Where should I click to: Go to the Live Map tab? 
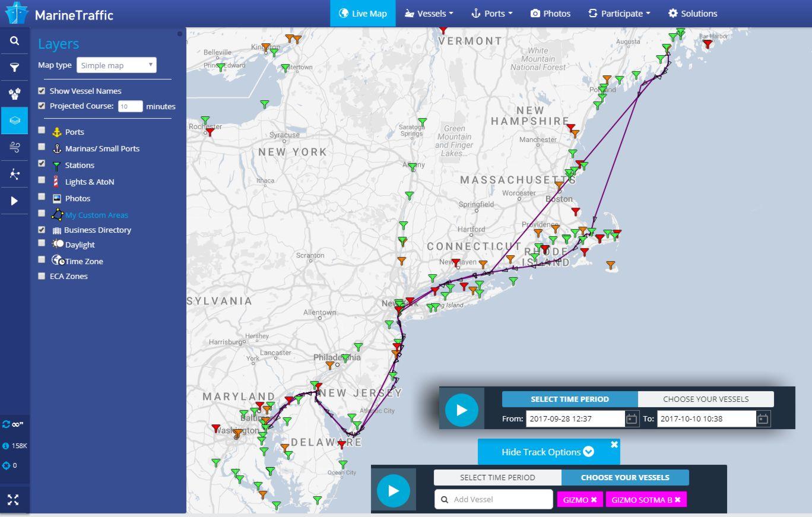(363, 13)
